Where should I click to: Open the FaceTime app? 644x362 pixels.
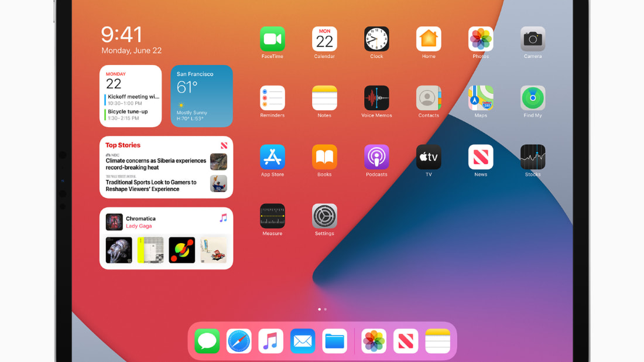[272, 39]
